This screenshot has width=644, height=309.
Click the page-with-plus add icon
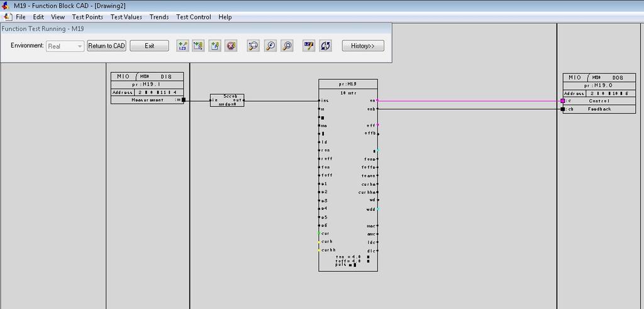coord(215,46)
